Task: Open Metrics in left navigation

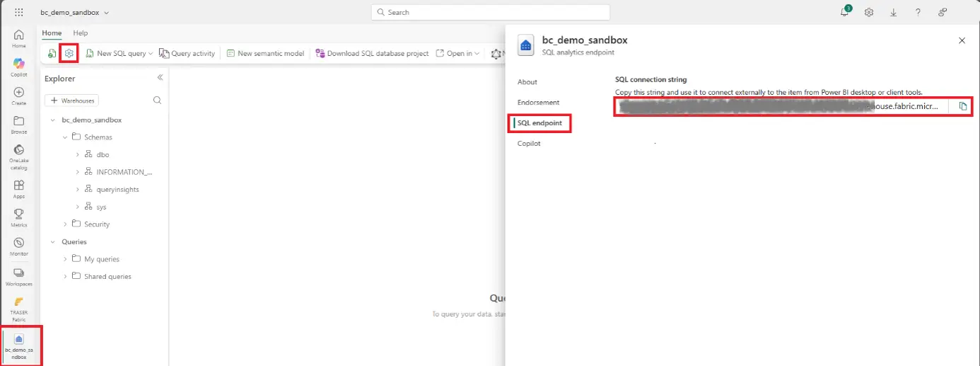Action: 19,218
